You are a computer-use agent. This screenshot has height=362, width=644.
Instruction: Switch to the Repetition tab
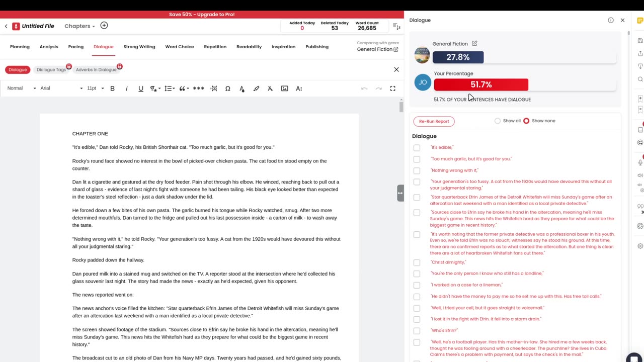(x=215, y=47)
